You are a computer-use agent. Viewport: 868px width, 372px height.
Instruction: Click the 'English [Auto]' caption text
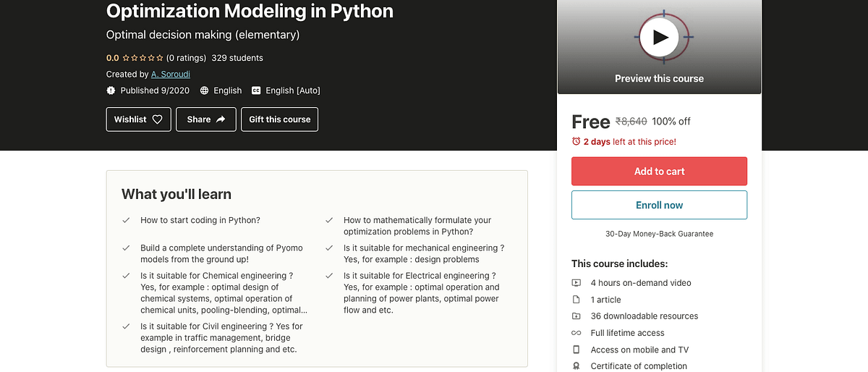(293, 90)
